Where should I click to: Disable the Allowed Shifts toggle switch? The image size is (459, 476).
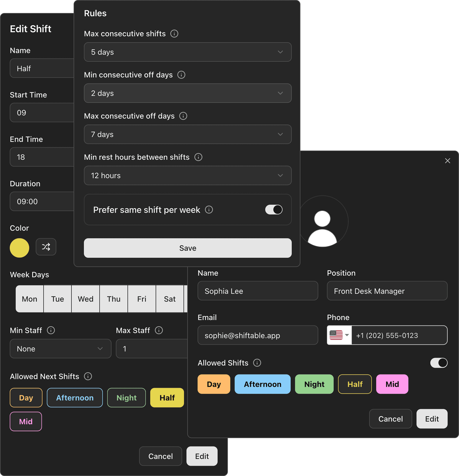pyautogui.click(x=439, y=363)
